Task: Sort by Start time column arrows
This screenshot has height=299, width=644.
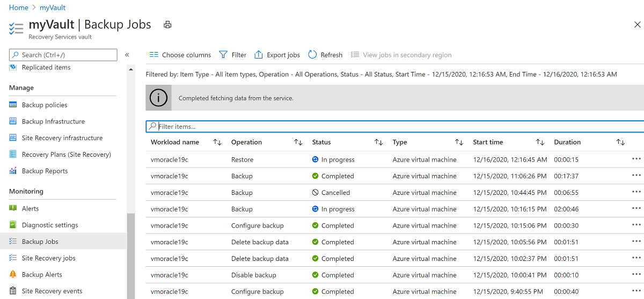Action: click(540, 142)
